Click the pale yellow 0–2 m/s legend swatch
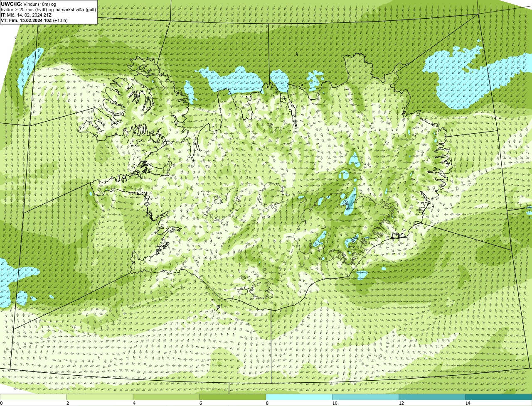Viewport: 532px width, 406px height. pos(33,397)
